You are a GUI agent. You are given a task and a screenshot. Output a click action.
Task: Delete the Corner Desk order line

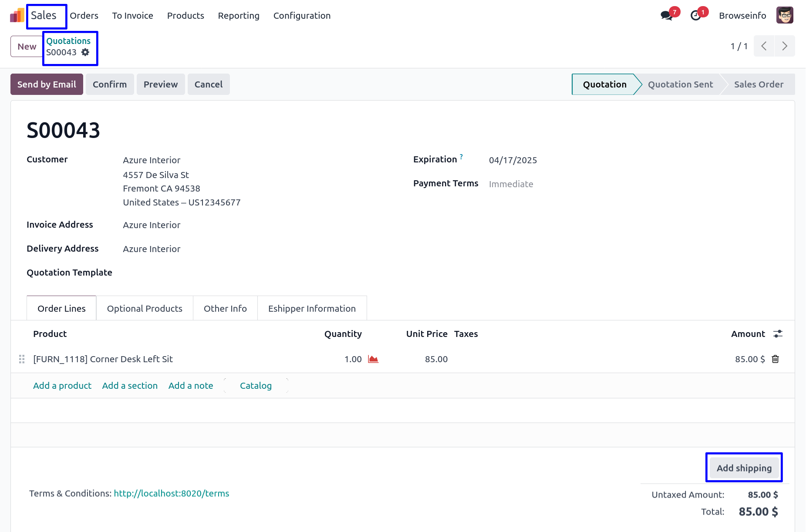pyautogui.click(x=776, y=359)
